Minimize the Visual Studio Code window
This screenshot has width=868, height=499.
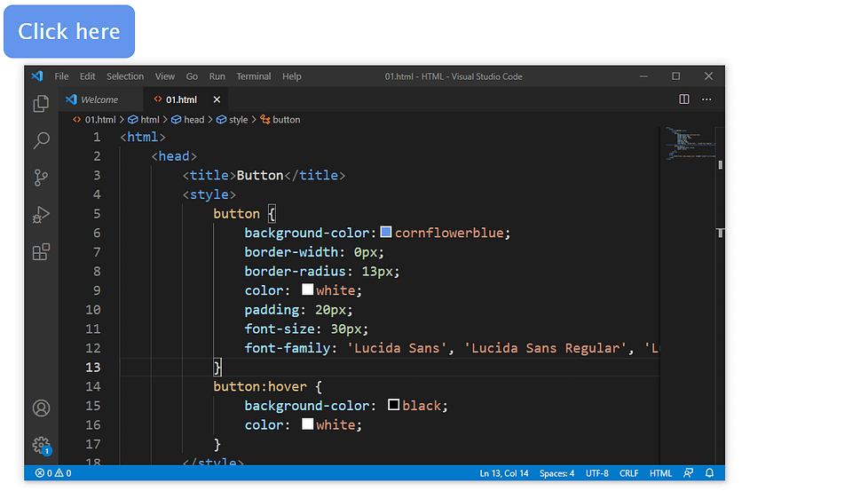point(643,76)
